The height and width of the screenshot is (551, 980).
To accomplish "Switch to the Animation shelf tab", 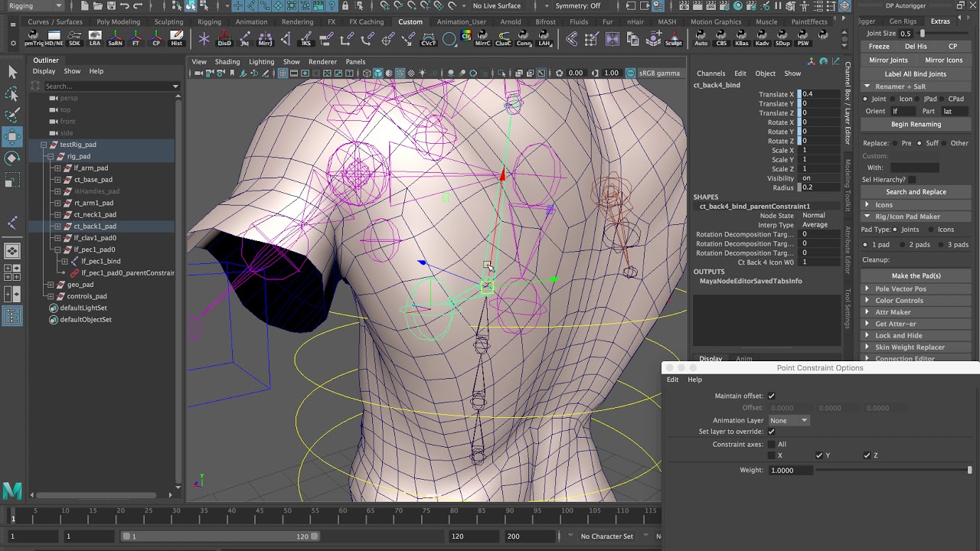I will point(251,22).
